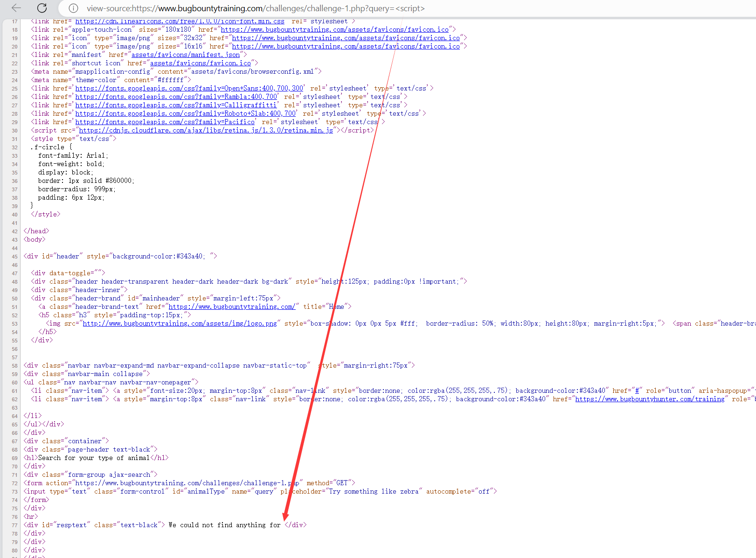Go back using the browser back arrow
This screenshot has height=558, width=756.
16,8
